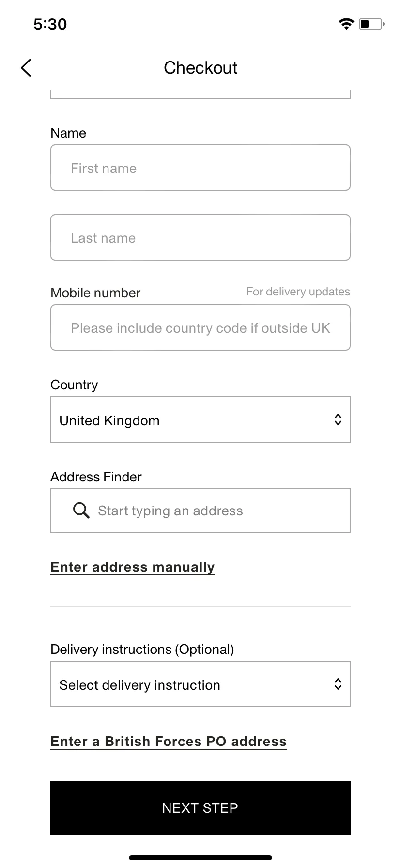Click the chevron in delivery instruction selector
Image resolution: width=401 pixels, height=868 pixels.
click(x=338, y=684)
